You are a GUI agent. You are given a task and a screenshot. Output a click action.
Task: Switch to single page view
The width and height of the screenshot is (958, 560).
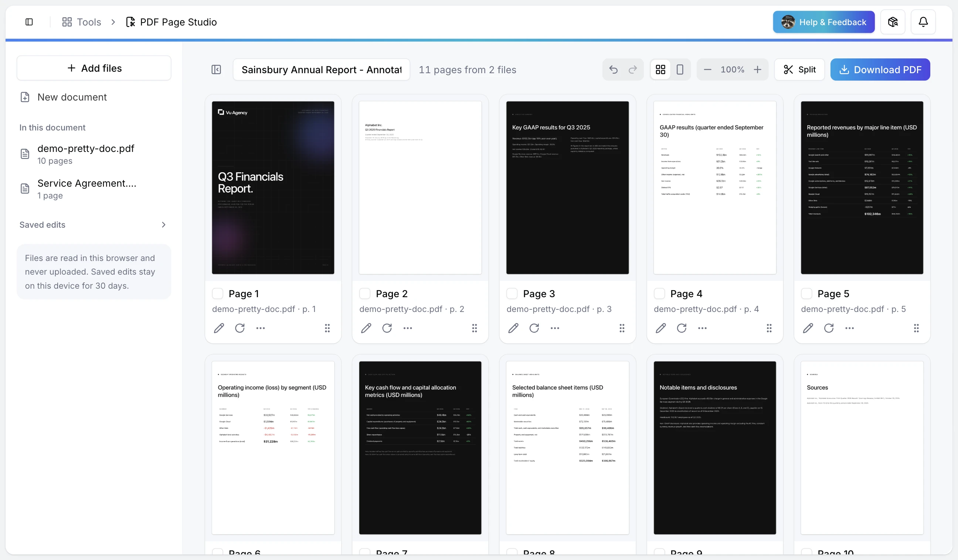680,69
